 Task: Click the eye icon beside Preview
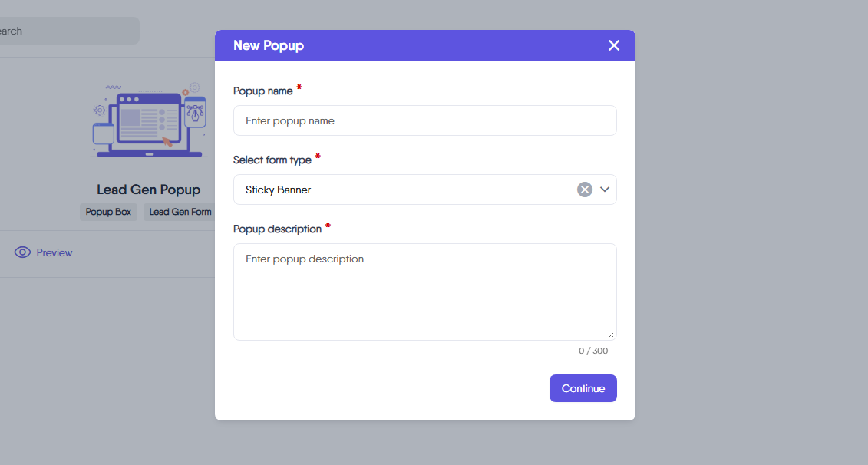point(22,252)
